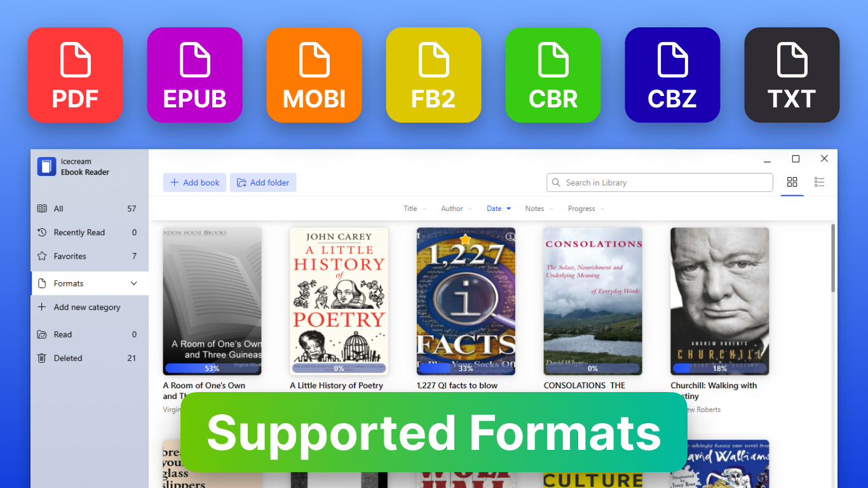Click the Icecream Ebook Reader logo

pos(46,166)
